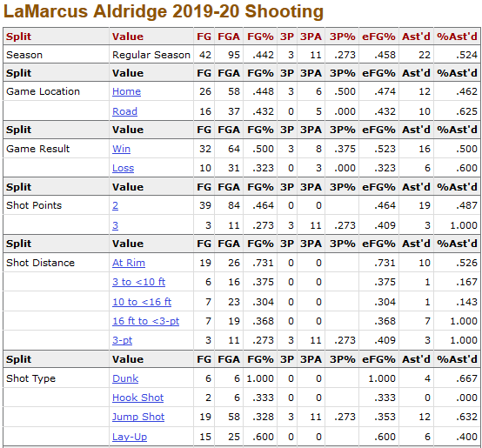Screen dimensions: 482x448
Task: Open the Home game location link
Action: point(126,91)
